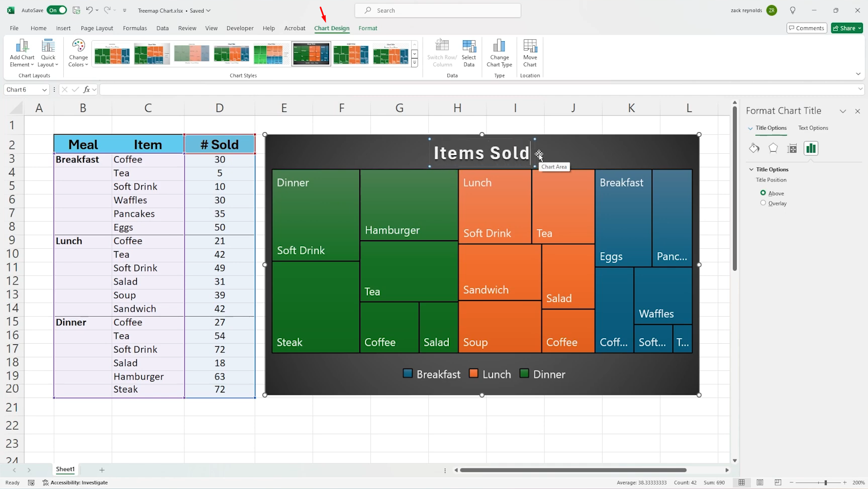Open Quick Layout gallery

[48, 53]
